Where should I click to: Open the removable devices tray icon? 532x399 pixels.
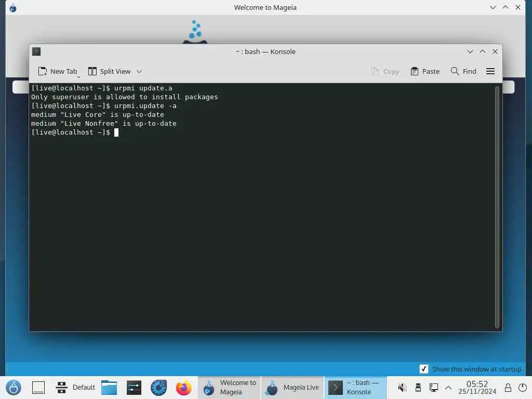point(418,388)
